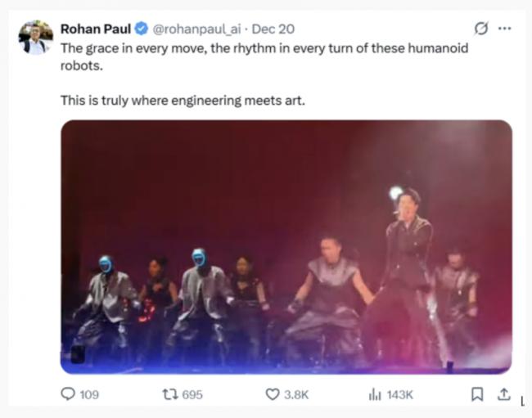Image resolution: width=532 pixels, height=418 pixels.
Task: Bookmark this tweet
Action: tap(477, 394)
